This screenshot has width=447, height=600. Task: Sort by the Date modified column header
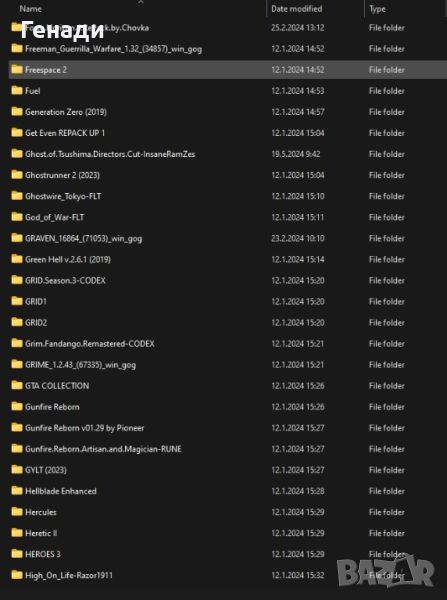[297, 8]
